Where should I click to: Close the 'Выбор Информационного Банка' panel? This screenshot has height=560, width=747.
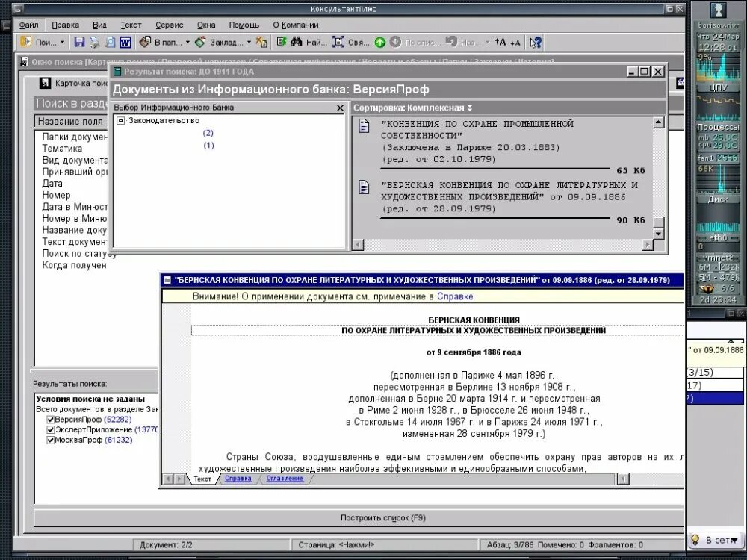(x=340, y=108)
